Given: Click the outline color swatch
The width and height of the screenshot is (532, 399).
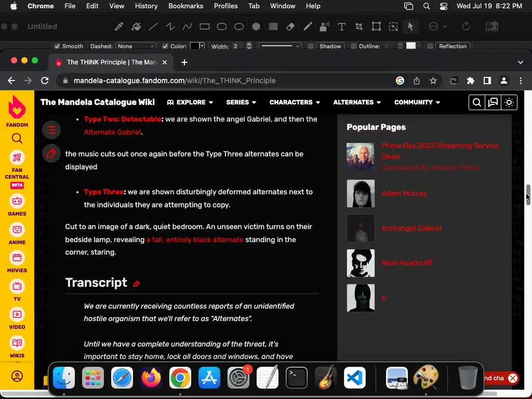Looking at the screenshot, I should tap(411, 46).
